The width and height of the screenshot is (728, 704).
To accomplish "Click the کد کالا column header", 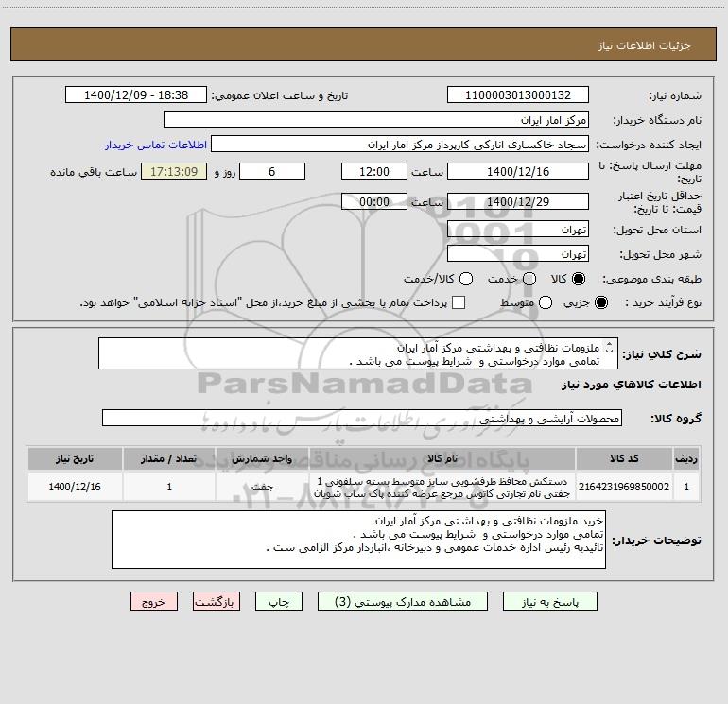I will click(624, 458).
